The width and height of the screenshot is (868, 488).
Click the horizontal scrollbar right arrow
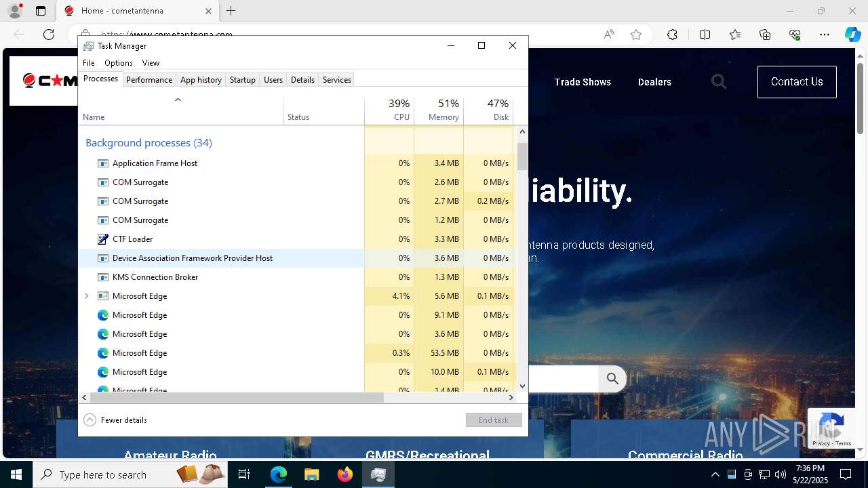coord(511,398)
